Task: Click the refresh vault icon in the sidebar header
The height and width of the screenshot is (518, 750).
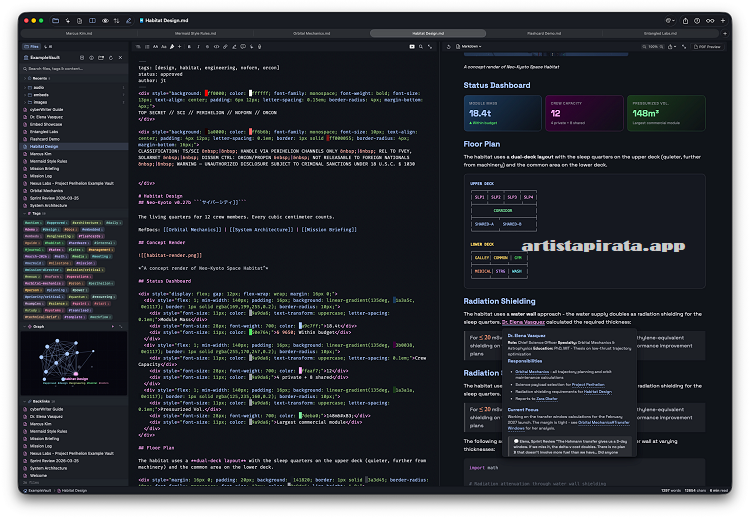Action: (x=110, y=57)
